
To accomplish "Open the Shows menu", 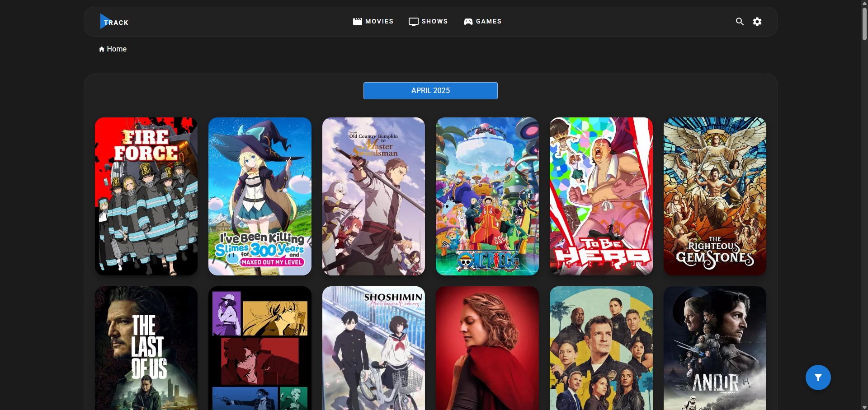I will coord(428,22).
